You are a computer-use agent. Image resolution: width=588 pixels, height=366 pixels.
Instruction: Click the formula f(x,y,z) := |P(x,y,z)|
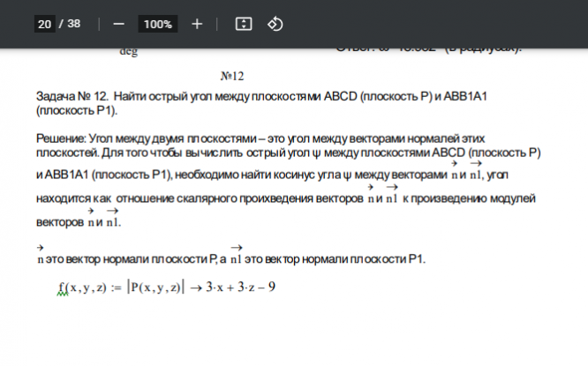click(x=121, y=288)
